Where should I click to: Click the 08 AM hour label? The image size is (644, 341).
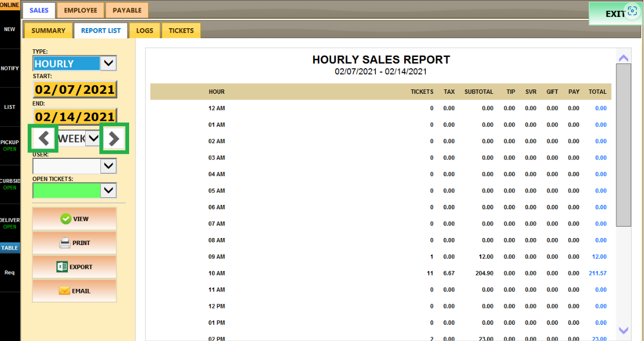(217, 240)
